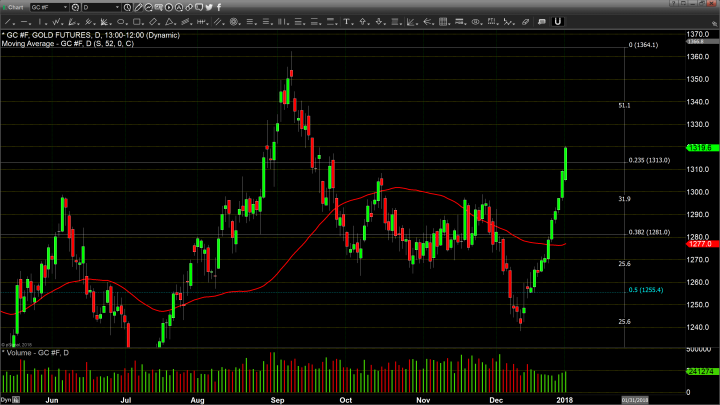
Task: Click the circled A alert icon
Action: click(x=179, y=7)
